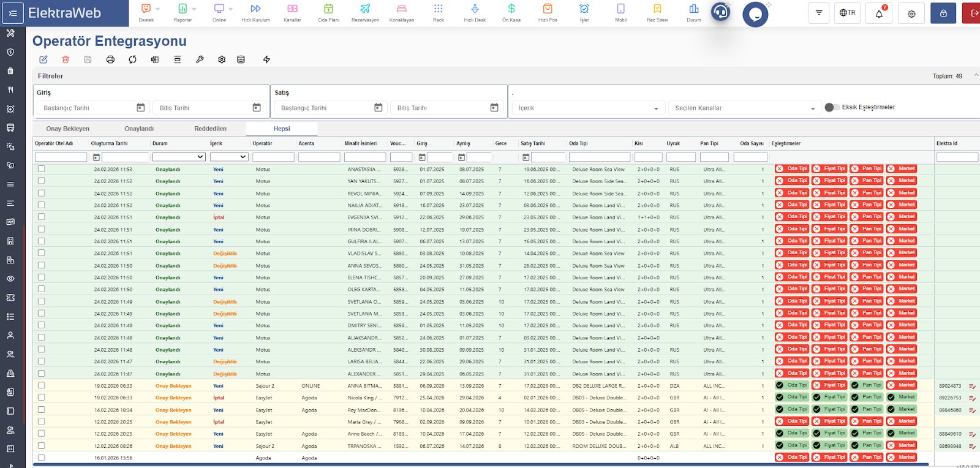Expand the Seçilen Kanallar dropdown
The height and width of the screenshot is (468, 980).
click(x=745, y=108)
